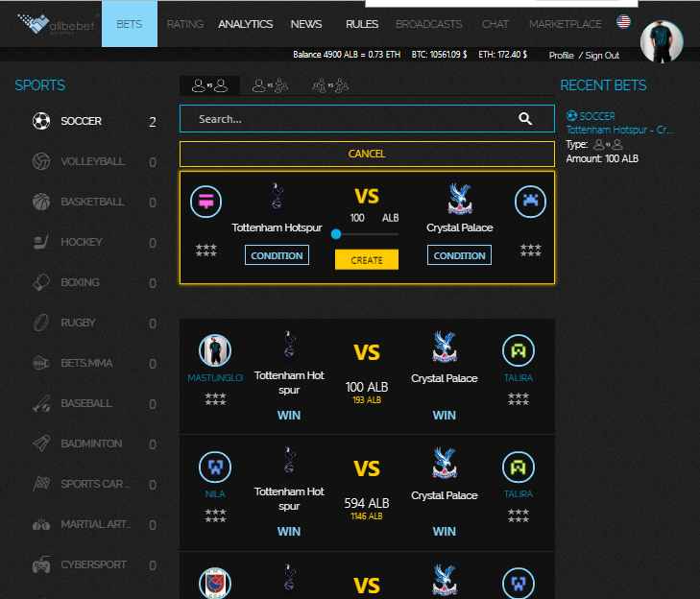The image size is (700, 599).
Task: Click the yellow CANCEL button
Action: click(x=367, y=154)
